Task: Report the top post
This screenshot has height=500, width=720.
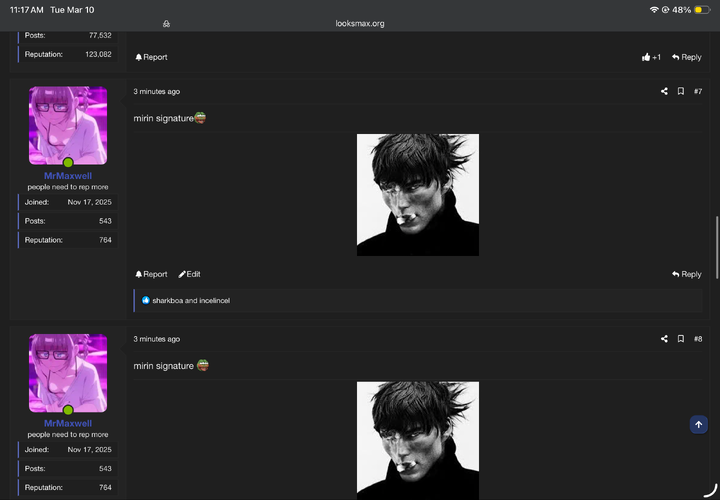Action: click(x=151, y=57)
